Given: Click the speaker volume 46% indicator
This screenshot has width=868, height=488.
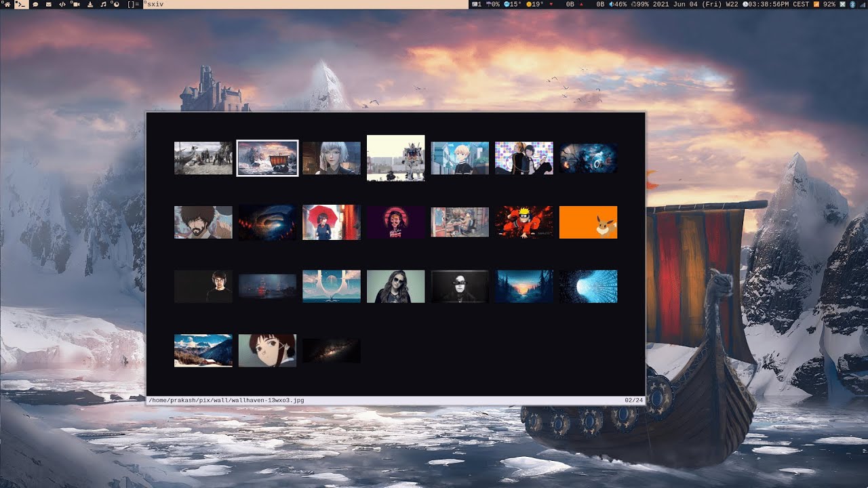Looking at the screenshot, I should [x=618, y=4].
